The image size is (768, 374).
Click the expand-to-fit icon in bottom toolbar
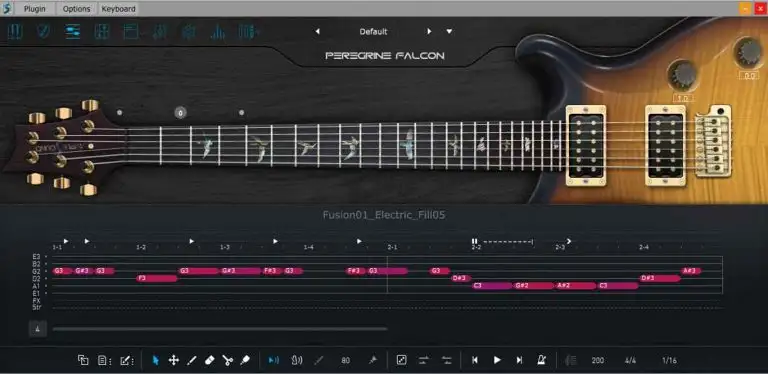coord(401,360)
